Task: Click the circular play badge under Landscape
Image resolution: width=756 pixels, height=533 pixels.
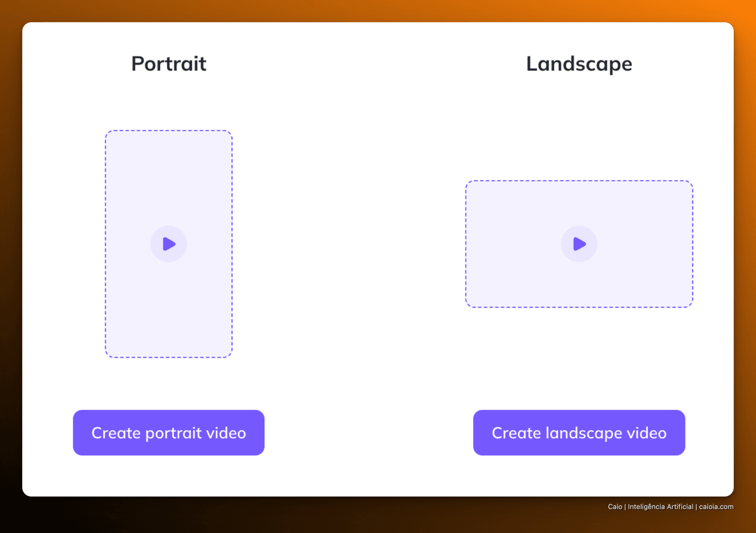Action: pos(579,244)
